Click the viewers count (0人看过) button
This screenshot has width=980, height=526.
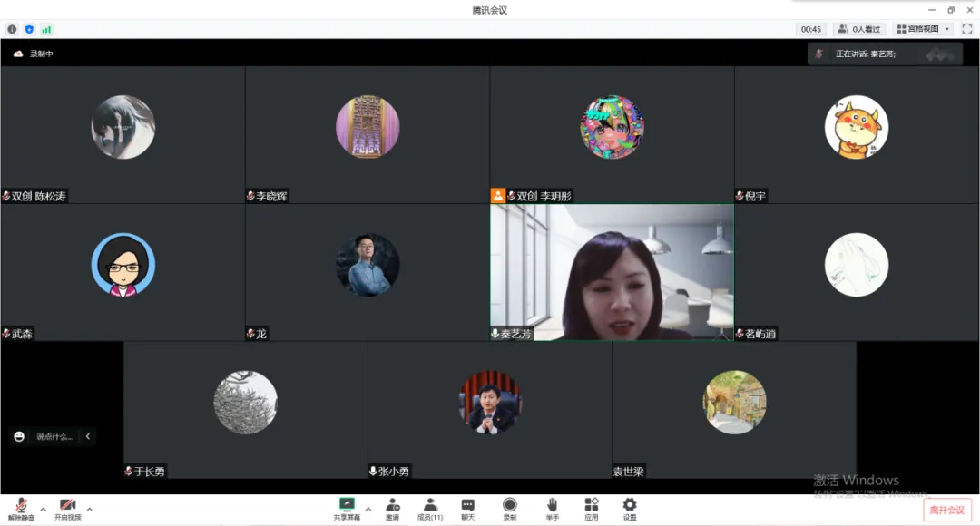[x=859, y=29]
